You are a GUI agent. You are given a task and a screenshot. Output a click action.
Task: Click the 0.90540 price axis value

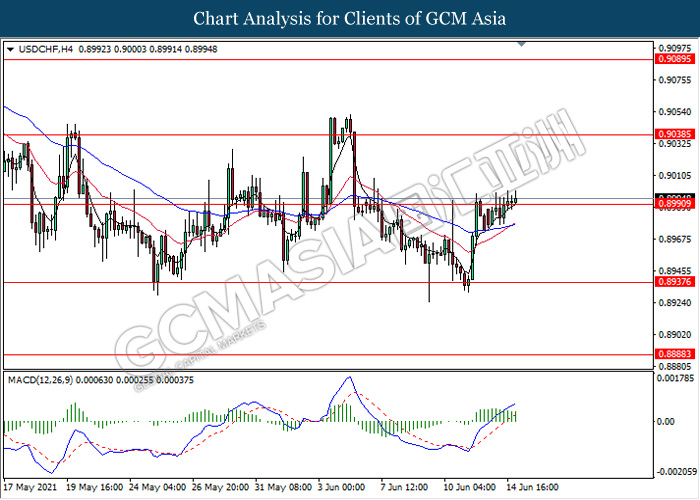[675, 112]
